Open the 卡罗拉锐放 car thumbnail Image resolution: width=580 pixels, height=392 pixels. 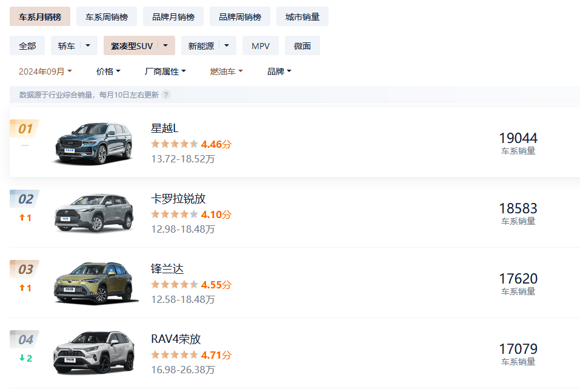[93, 213]
